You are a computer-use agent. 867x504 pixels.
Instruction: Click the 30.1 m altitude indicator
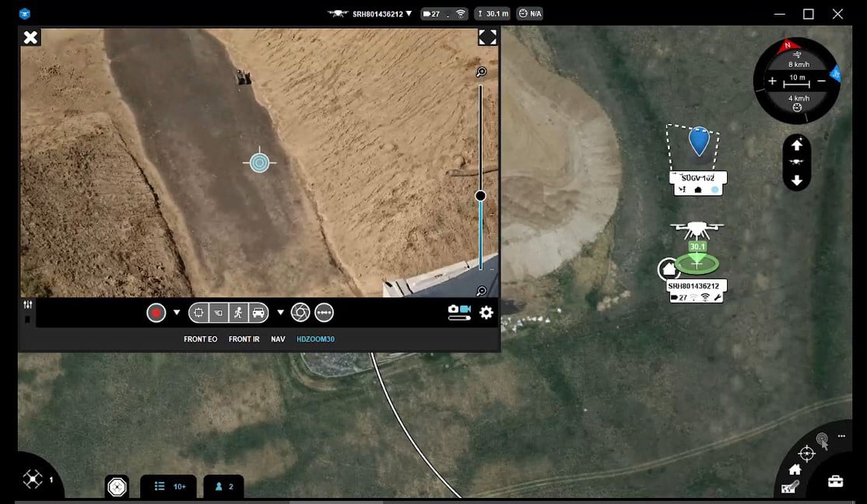492,14
